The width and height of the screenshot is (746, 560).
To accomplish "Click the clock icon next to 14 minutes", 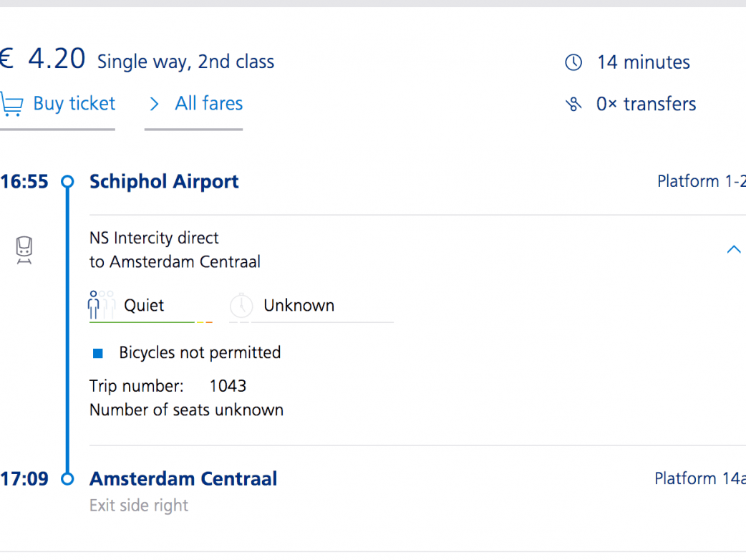I will tap(573, 63).
